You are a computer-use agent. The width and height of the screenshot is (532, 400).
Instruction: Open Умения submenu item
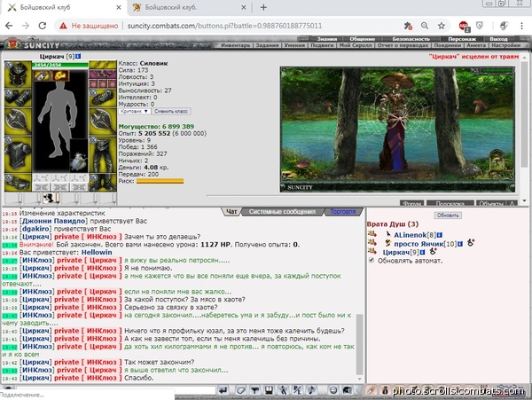pyautogui.click(x=294, y=45)
